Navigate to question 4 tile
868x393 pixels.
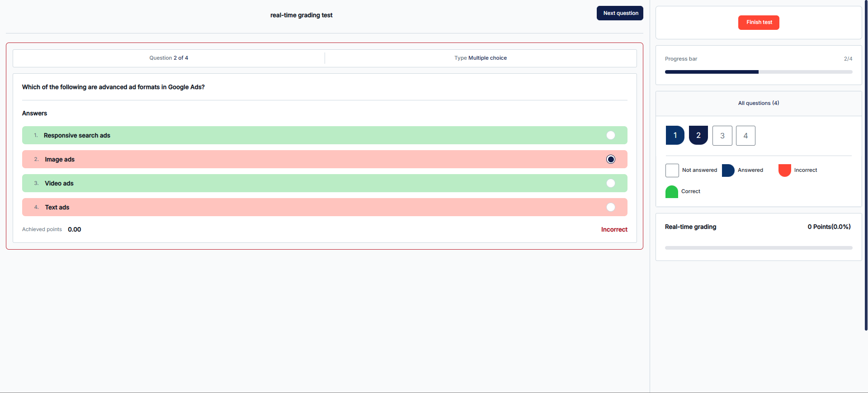click(x=745, y=136)
